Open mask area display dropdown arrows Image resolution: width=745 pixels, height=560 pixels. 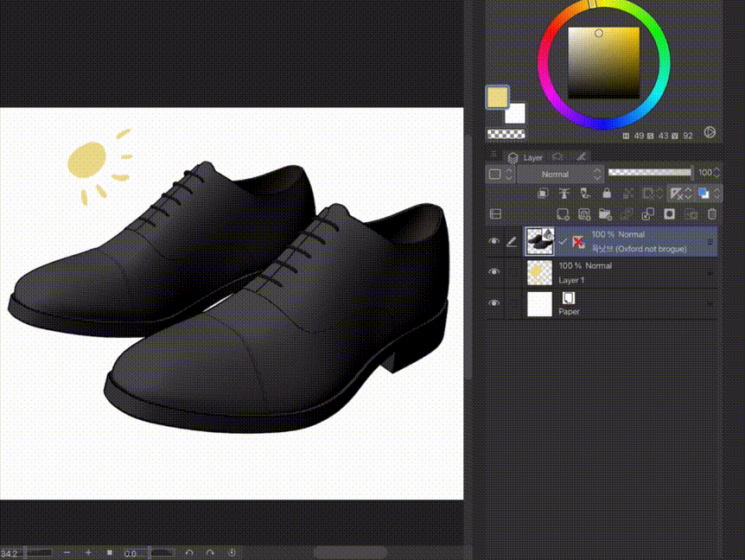[x=660, y=194]
